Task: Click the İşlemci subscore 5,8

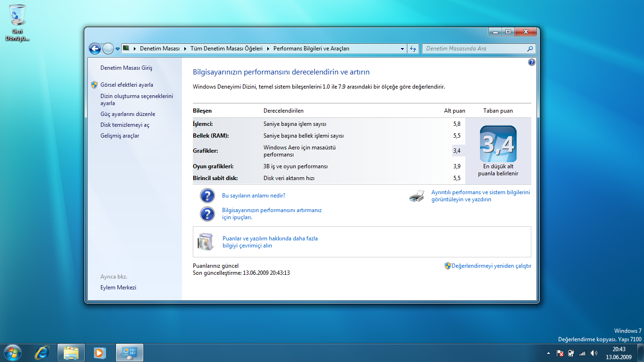Action: pos(456,124)
